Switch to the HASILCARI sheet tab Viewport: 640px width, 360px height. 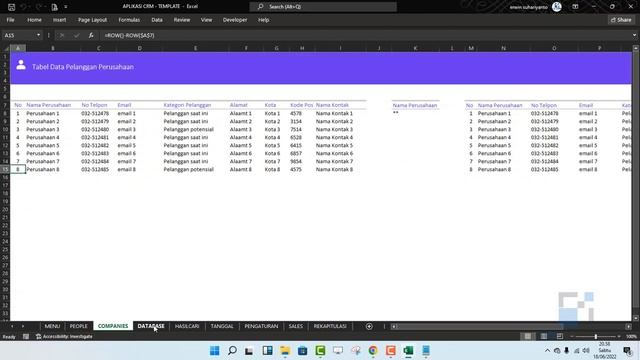[x=187, y=326]
